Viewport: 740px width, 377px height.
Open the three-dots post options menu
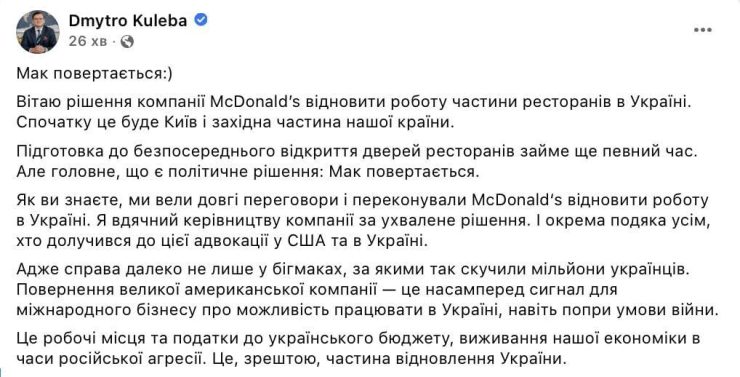[702, 30]
